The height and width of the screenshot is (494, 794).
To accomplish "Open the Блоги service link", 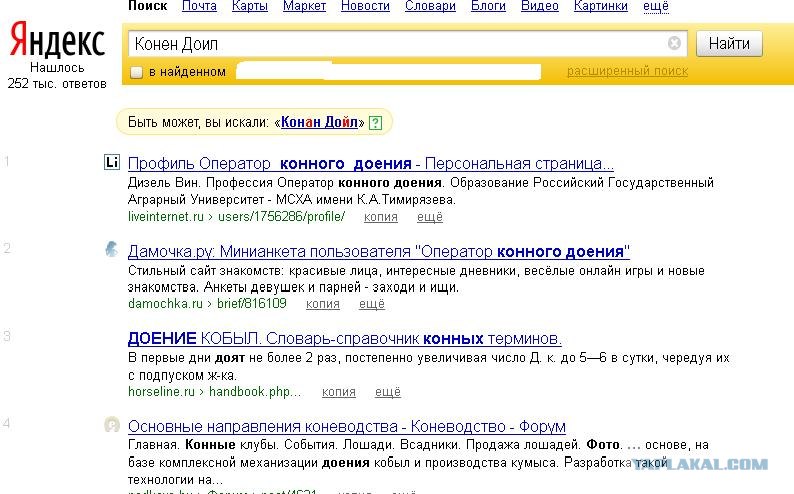I will [x=488, y=6].
